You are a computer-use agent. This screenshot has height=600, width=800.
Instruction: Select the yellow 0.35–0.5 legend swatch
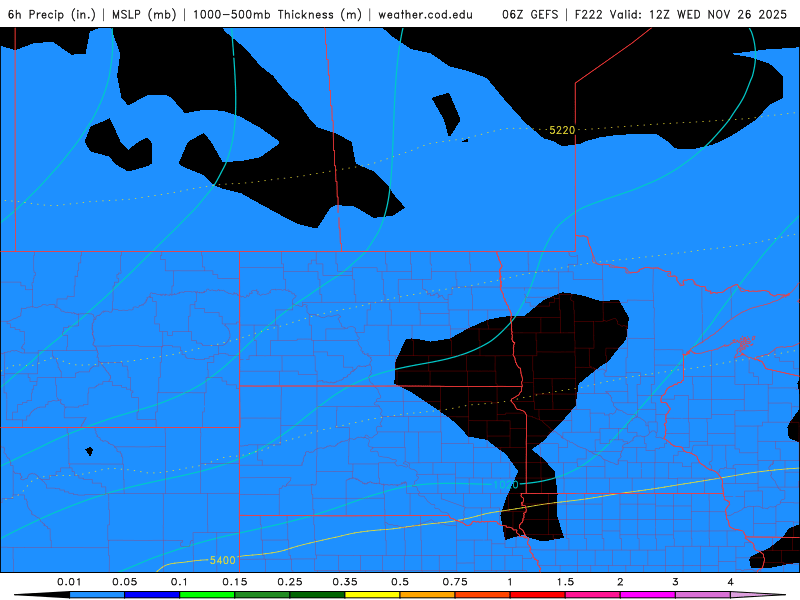[x=372, y=595]
